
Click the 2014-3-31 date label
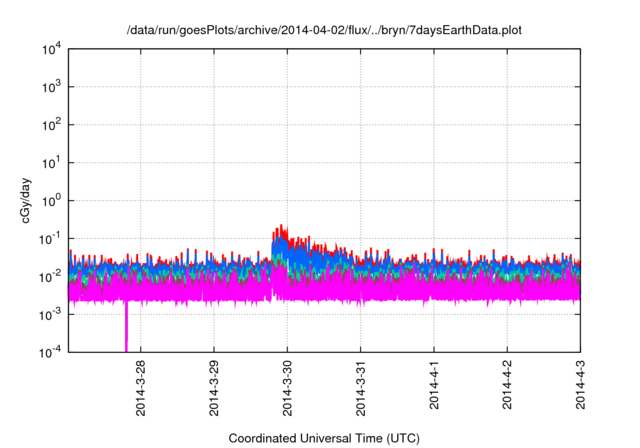tap(361, 388)
